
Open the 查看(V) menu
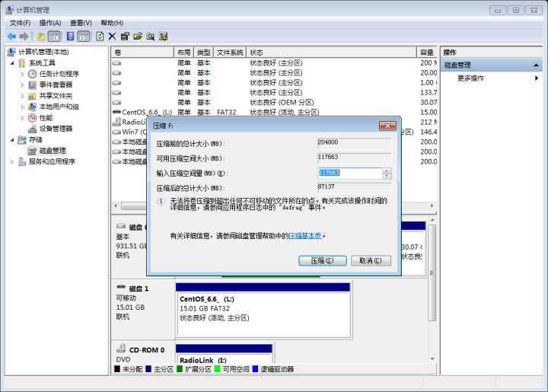[x=81, y=23]
